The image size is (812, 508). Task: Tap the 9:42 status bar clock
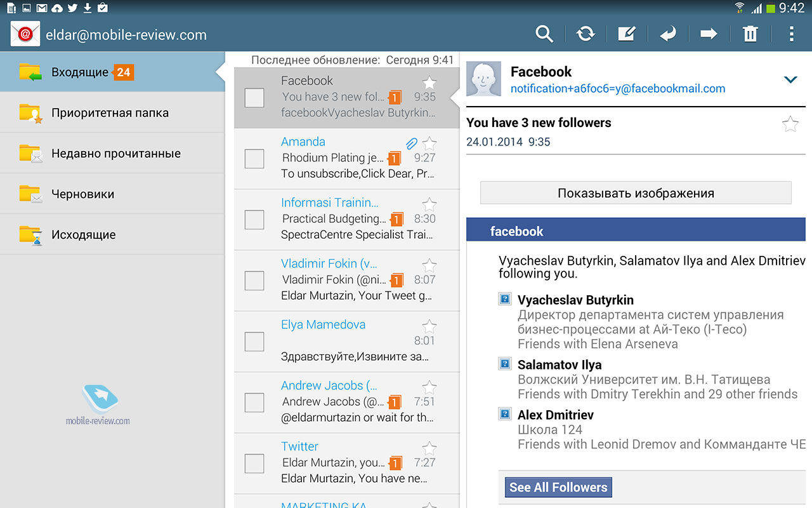point(792,8)
